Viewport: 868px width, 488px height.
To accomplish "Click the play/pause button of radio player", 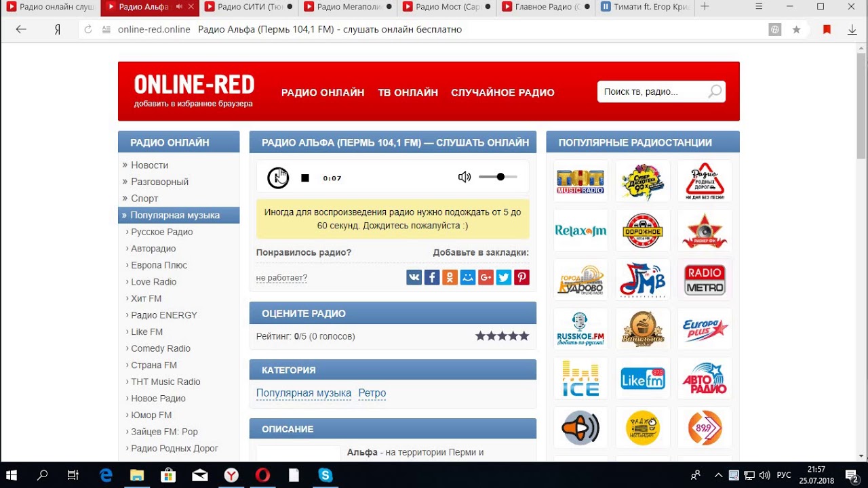I will (x=278, y=178).
